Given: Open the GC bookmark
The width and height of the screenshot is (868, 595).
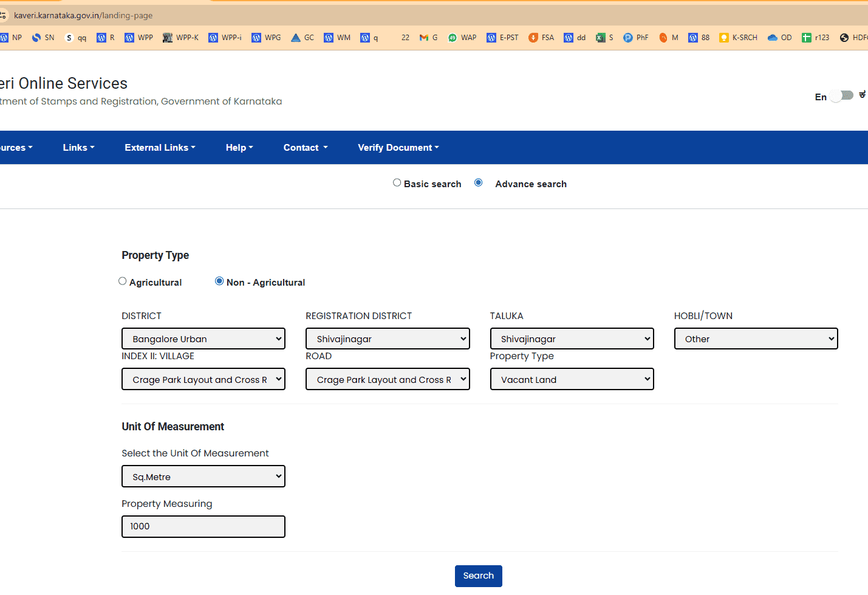Looking at the screenshot, I should 302,37.
